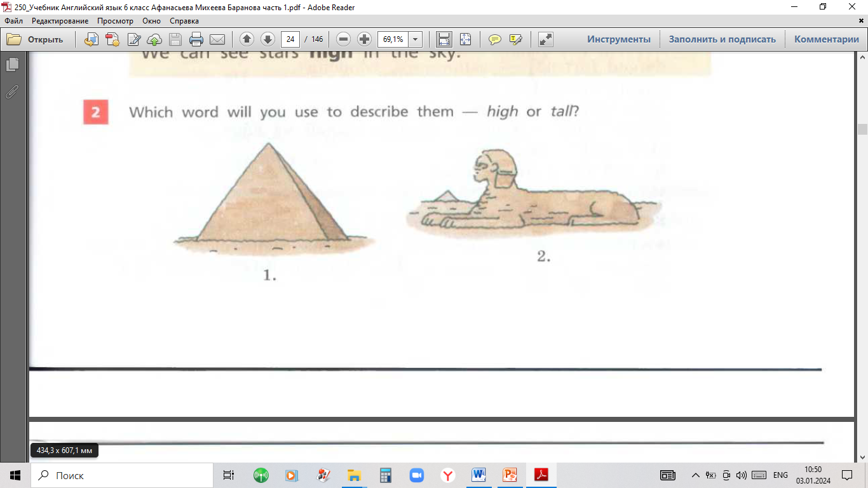Viewport: 868px width, 488px height.
Task: Click the Print file icon
Action: (196, 39)
